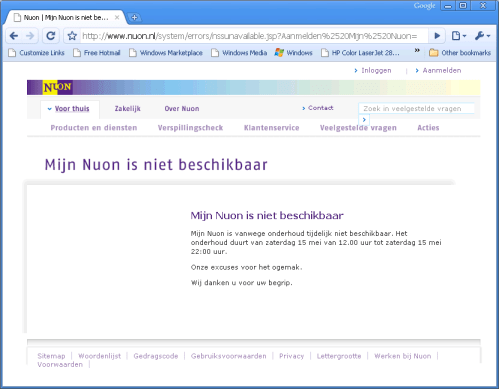
Task: Click the text Wij danken u voor uw begrip
Action: tap(242, 283)
